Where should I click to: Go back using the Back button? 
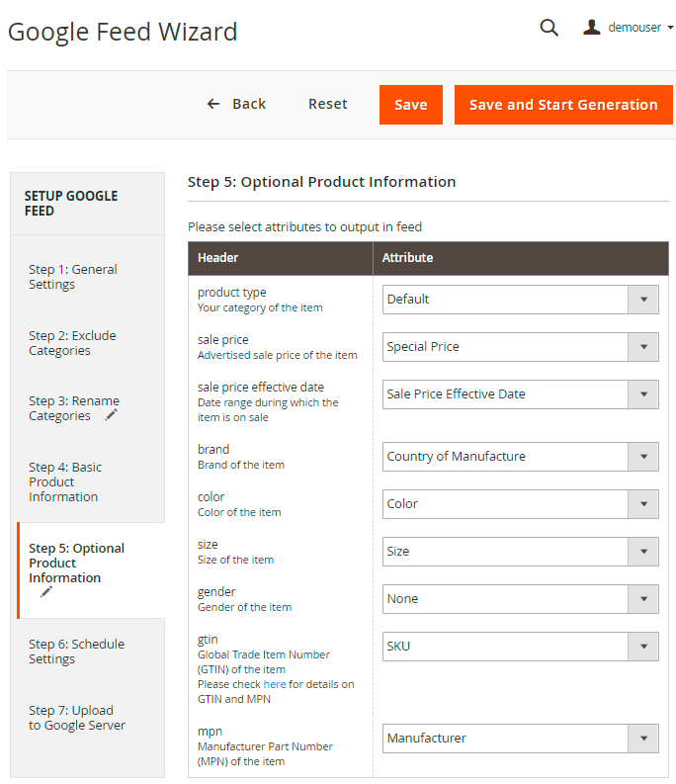(x=236, y=104)
